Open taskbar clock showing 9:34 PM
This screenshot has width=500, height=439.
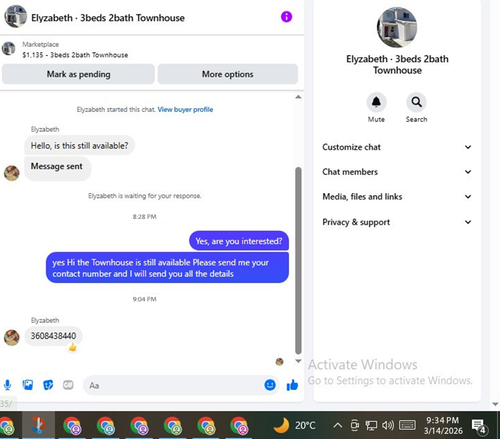point(443,425)
